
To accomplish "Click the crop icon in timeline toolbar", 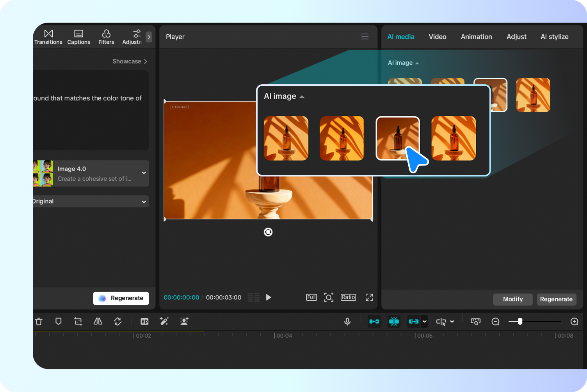I will (x=78, y=321).
